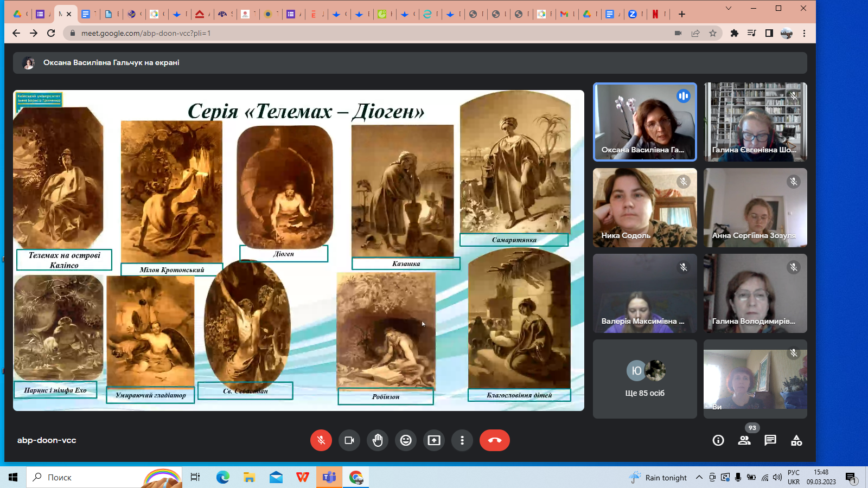Raise hand in the meeting
The width and height of the screenshot is (868, 488).
(378, 440)
